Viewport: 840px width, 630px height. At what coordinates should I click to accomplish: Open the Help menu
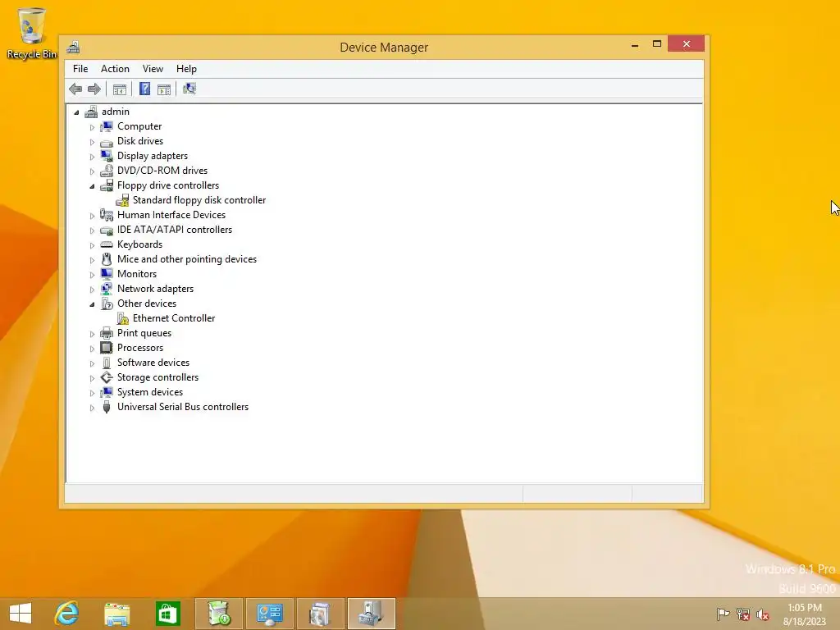(x=186, y=69)
